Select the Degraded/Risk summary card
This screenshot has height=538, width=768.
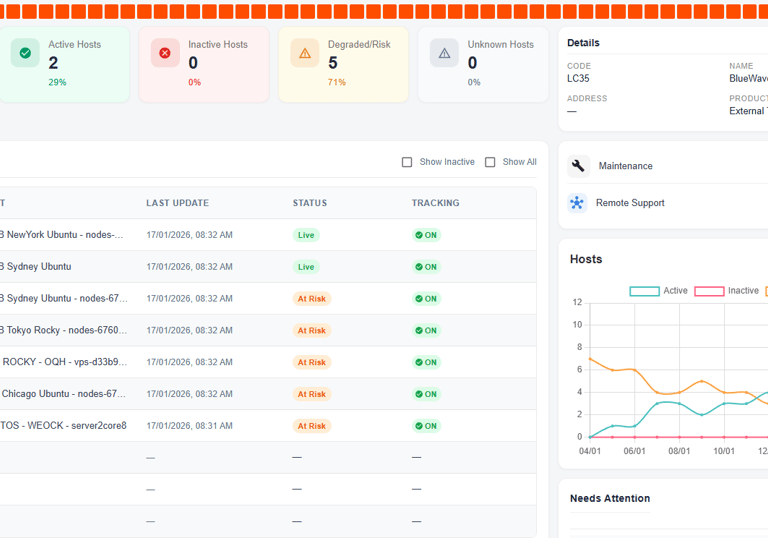pos(343,65)
